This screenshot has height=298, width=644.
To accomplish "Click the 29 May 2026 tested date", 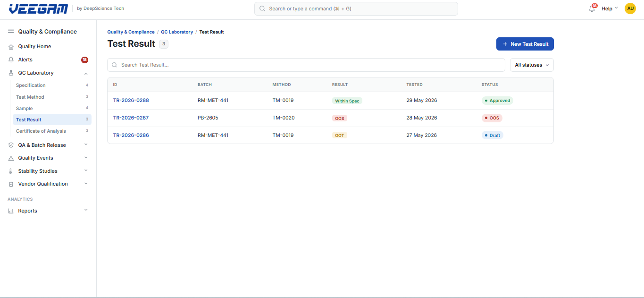I will coord(422,101).
